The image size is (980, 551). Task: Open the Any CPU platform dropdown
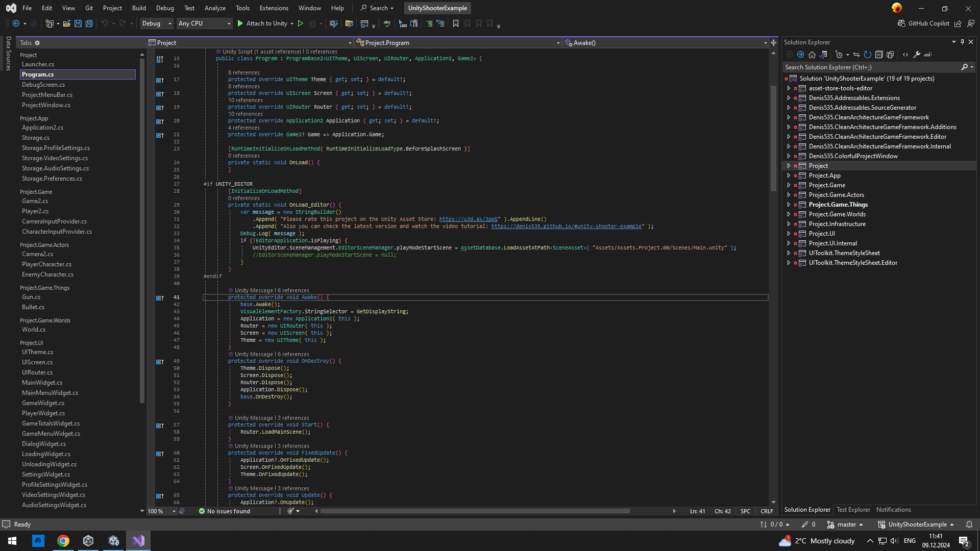coord(204,23)
